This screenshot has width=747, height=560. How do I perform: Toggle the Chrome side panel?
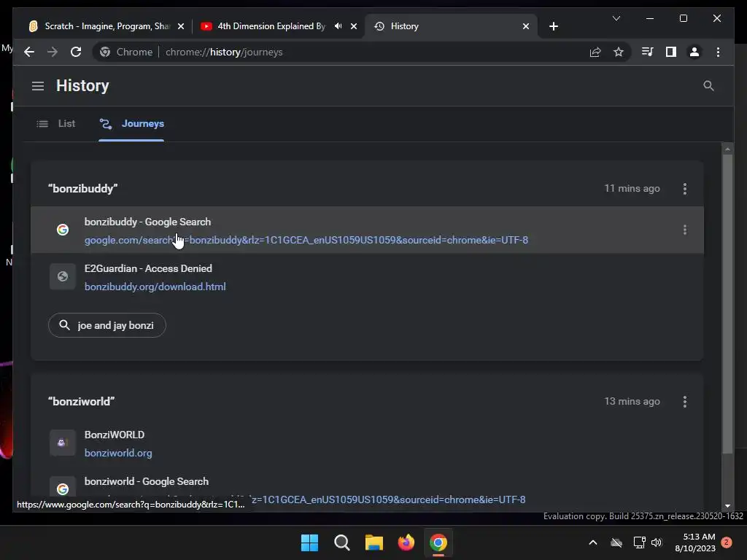(671, 52)
